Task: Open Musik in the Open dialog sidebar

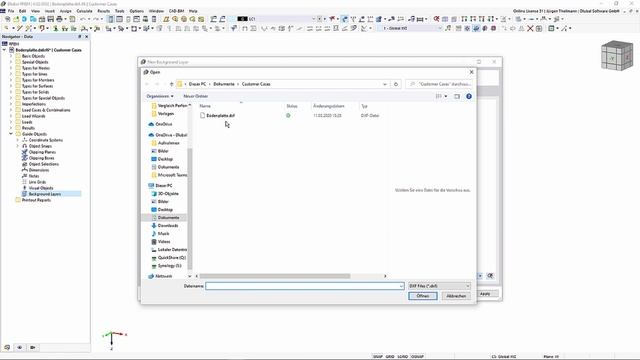Action: pyautogui.click(x=163, y=233)
